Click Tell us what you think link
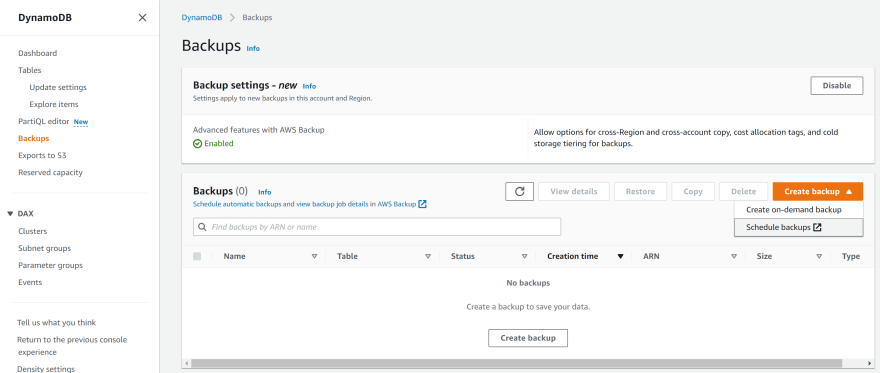880x373 pixels. tap(56, 323)
